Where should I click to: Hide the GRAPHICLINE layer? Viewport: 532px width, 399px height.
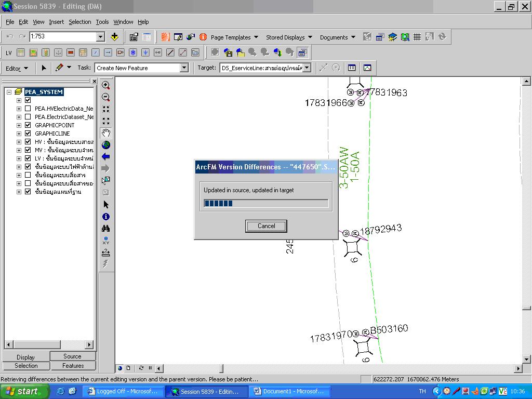coord(28,133)
